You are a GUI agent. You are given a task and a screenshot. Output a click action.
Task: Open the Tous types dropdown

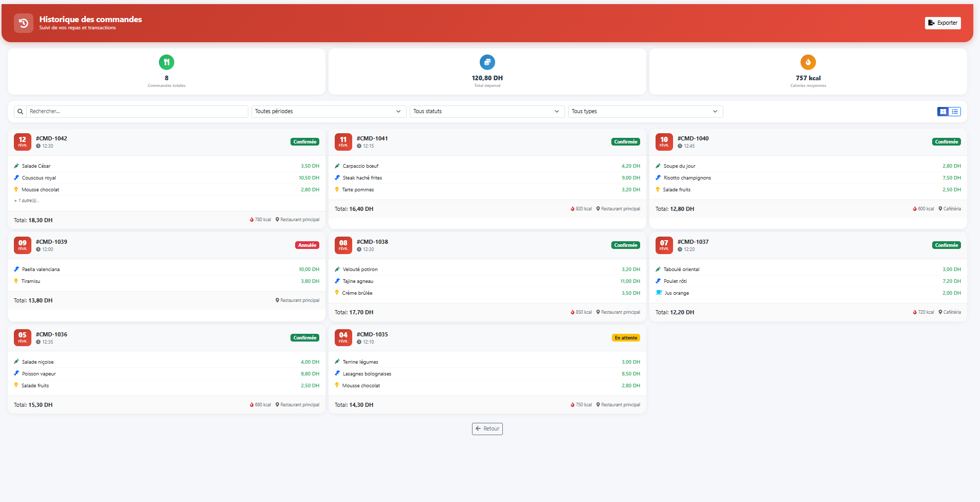pos(645,112)
